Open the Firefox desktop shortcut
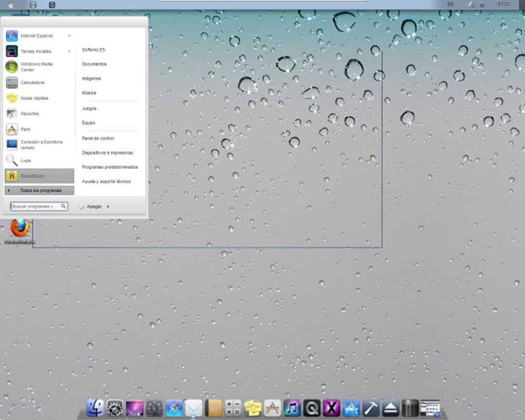The width and height of the screenshot is (525, 420). coord(20,231)
